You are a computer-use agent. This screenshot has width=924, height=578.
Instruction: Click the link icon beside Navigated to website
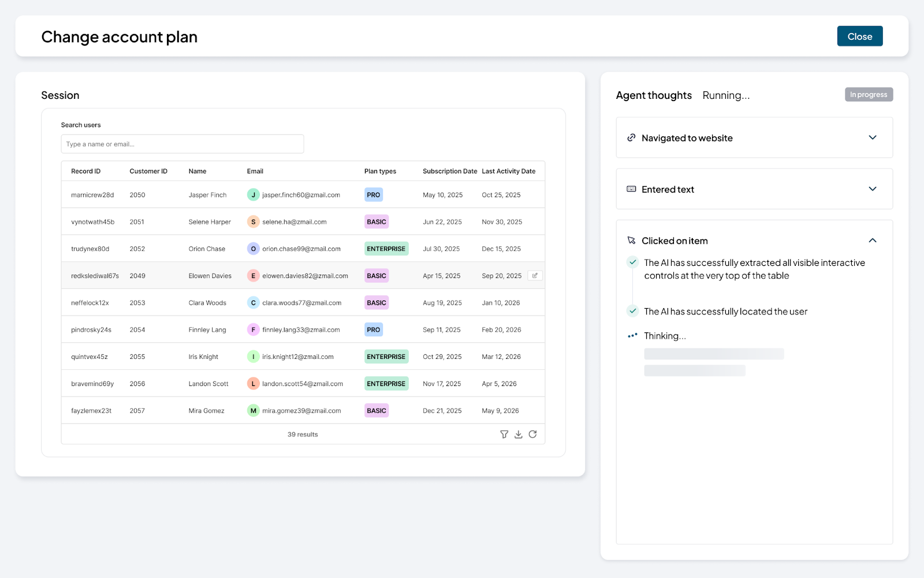[631, 138]
